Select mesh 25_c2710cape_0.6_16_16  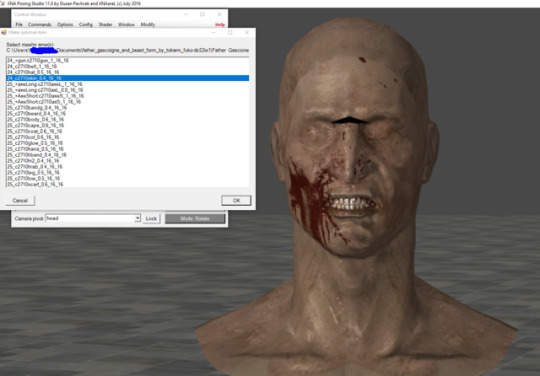[x=127, y=125]
